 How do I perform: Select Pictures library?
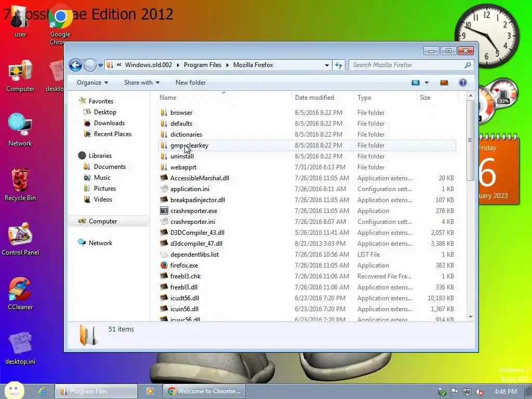click(105, 188)
